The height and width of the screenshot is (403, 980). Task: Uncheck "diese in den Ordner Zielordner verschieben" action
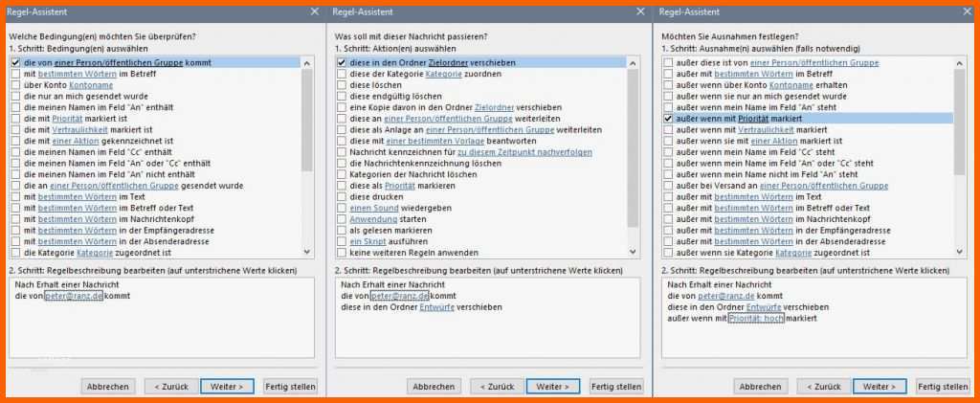click(x=342, y=62)
